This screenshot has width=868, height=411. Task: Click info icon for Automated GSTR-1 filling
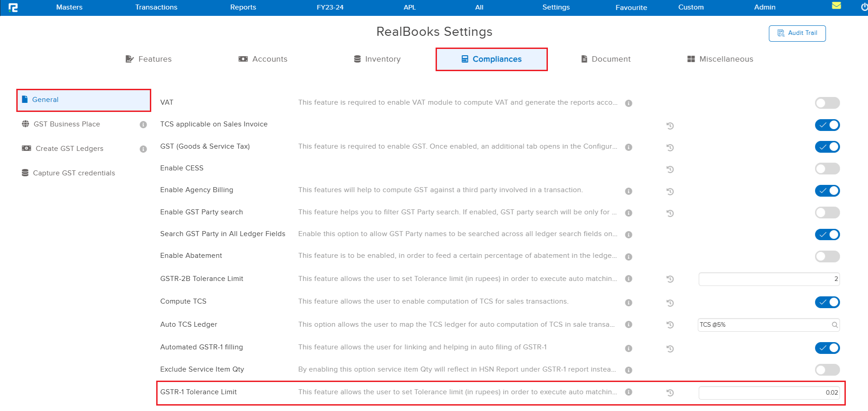pos(628,348)
